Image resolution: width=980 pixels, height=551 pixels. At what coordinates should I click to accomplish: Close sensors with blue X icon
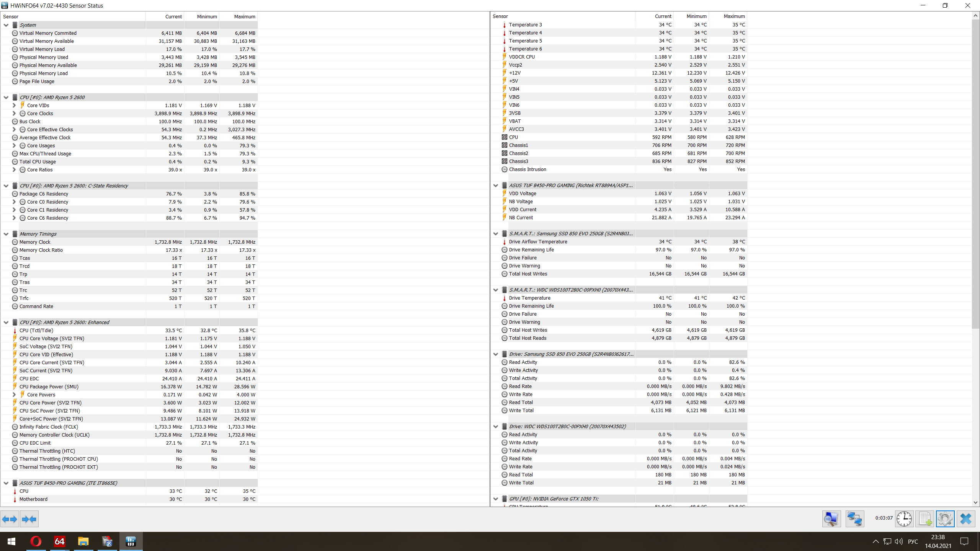(x=965, y=519)
